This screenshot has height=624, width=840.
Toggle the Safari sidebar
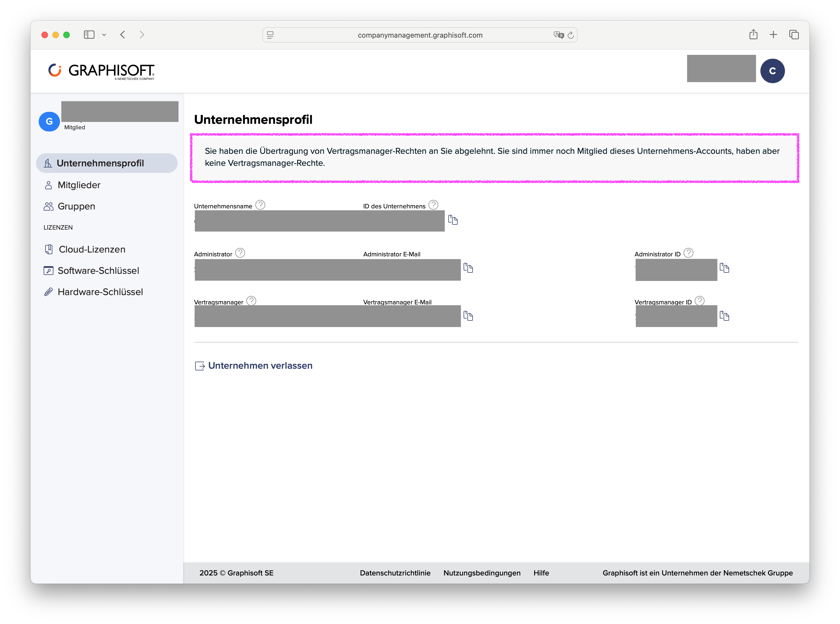tap(89, 35)
